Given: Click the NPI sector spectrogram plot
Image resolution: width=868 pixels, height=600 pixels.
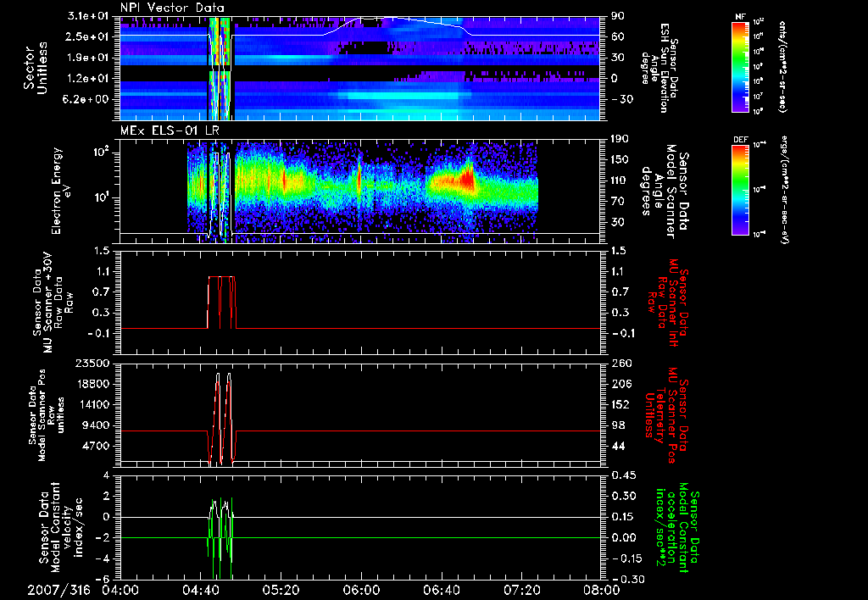Looking at the screenshot, I should [360, 68].
